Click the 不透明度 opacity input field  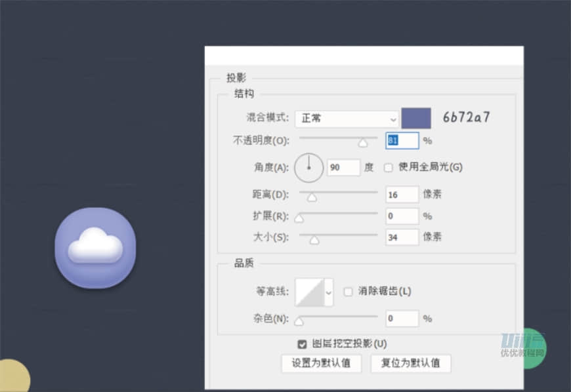402,140
